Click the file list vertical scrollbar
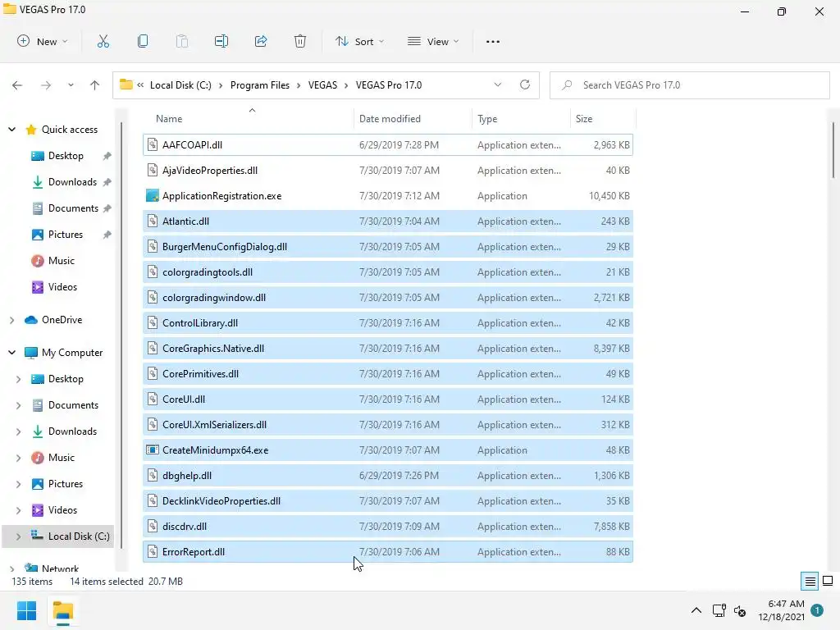This screenshot has width=840, height=630. click(x=833, y=150)
